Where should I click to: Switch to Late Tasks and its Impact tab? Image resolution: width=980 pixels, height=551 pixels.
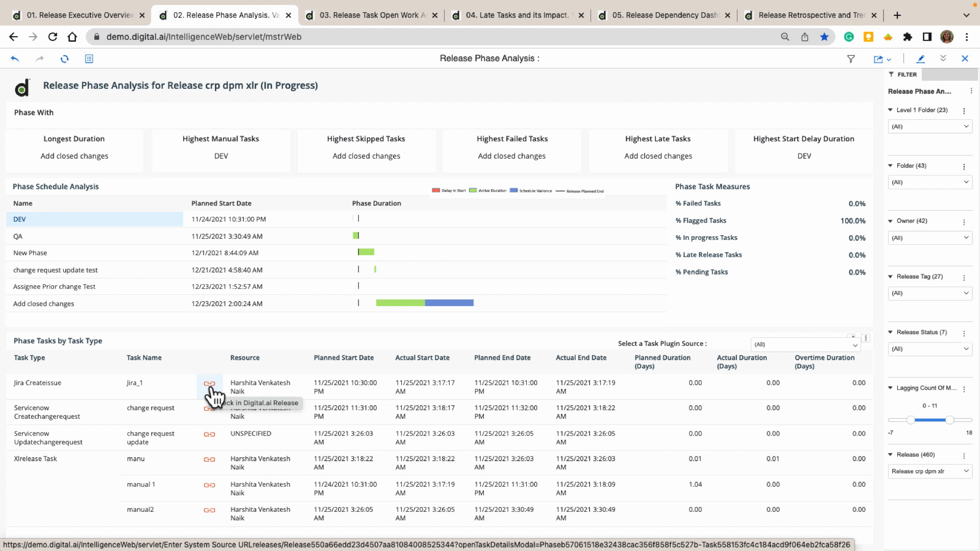point(517,15)
